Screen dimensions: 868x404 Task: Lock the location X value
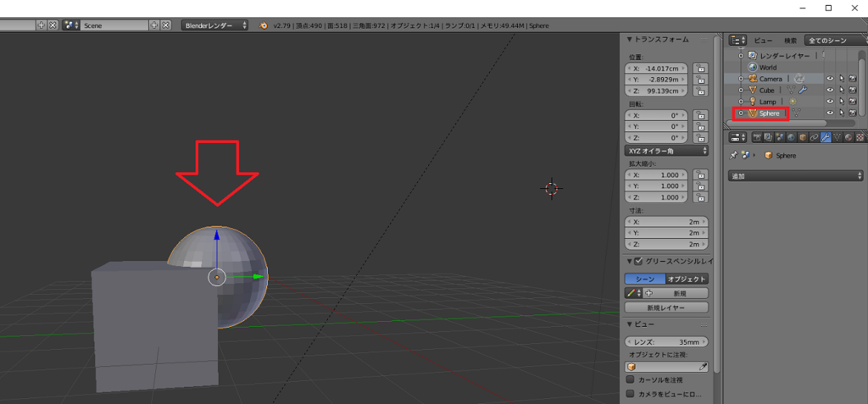tap(701, 69)
